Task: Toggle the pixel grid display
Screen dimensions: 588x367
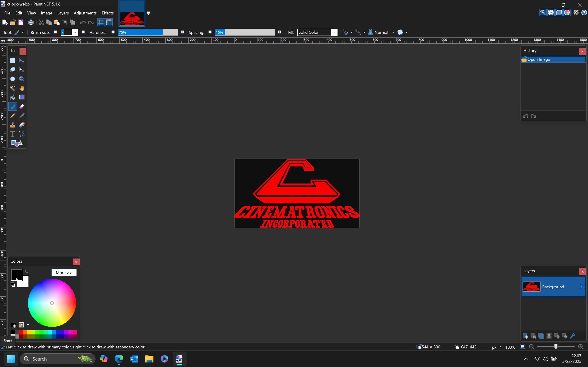Action: (x=101, y=22)
